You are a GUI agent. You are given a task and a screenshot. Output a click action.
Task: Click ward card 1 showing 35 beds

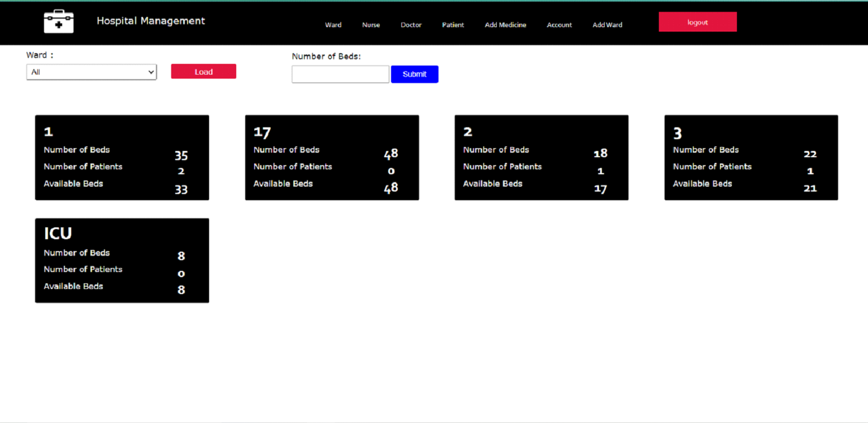(x=121, y=157)
